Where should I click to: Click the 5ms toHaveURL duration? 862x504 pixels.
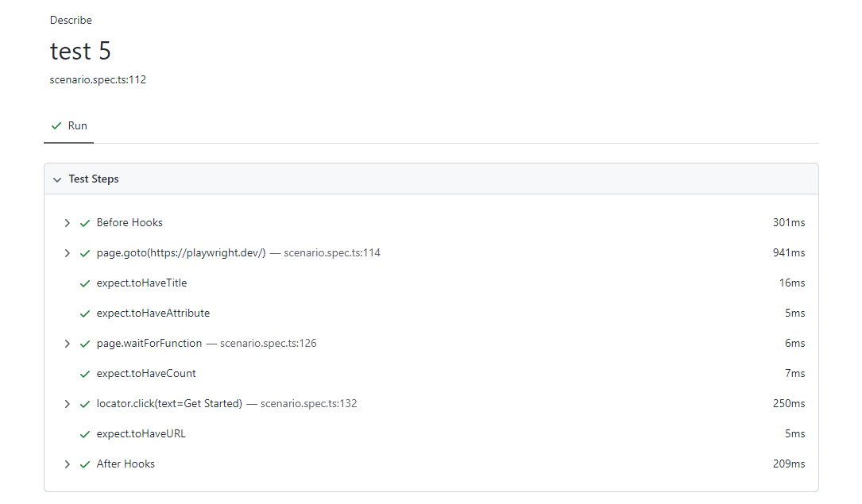pyautogui.click(x=795, y=433)
